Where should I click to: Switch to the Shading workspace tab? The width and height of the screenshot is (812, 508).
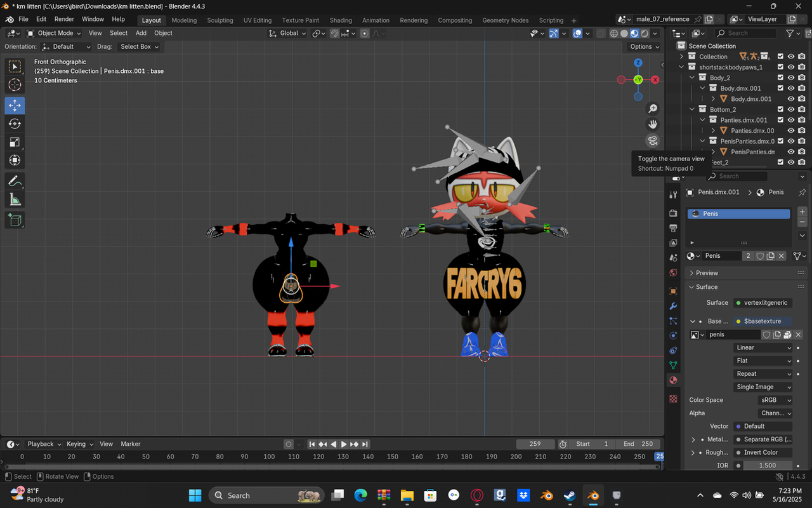(341, 20)
